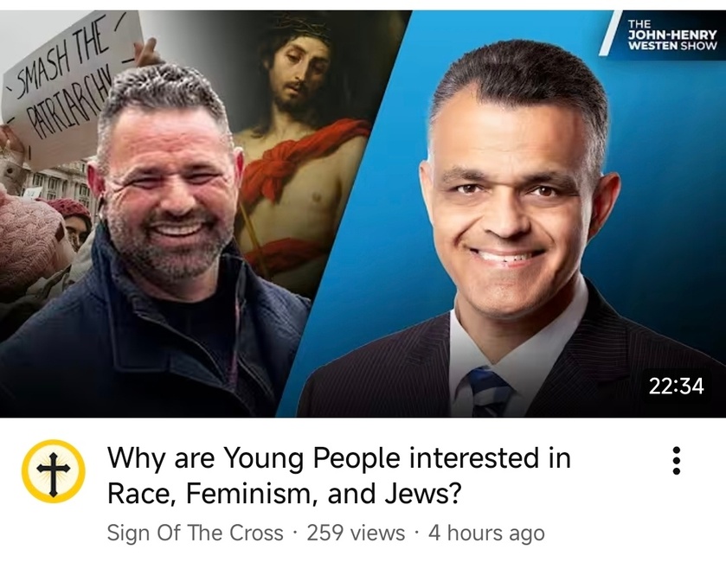Click the Sign Of The Cross channel avatar

point(54,471)
